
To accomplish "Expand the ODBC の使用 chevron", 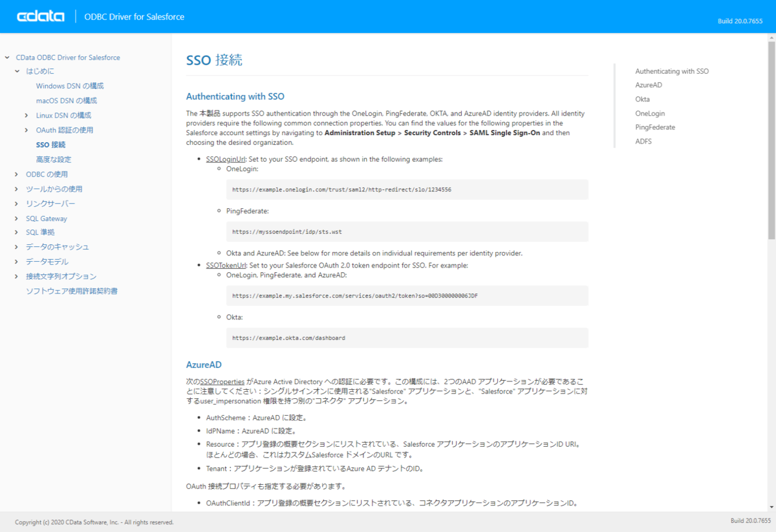I will 17,174.
